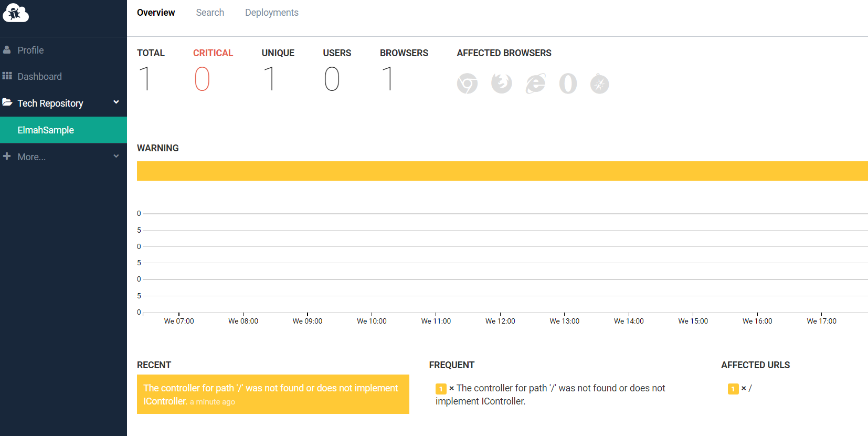Click the Safari affected browser icon
Viewport: 868px width, 436px height.
599,84
